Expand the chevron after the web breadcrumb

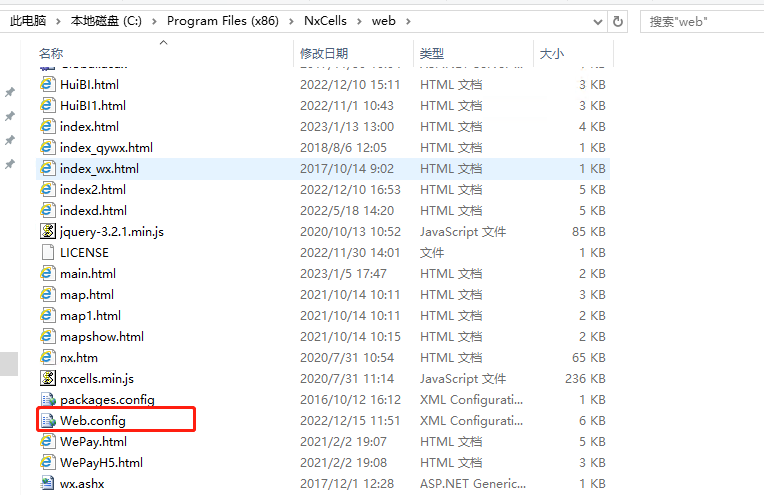408,21
